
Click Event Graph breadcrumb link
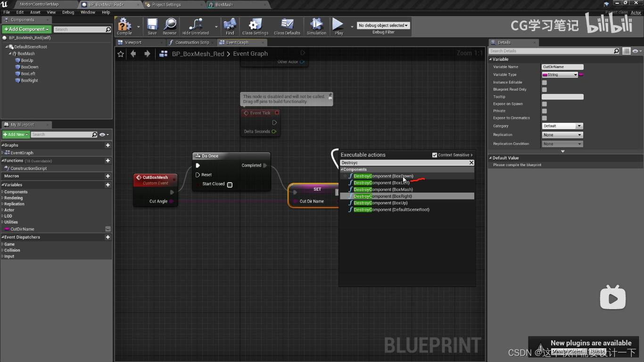pos(250,54)
